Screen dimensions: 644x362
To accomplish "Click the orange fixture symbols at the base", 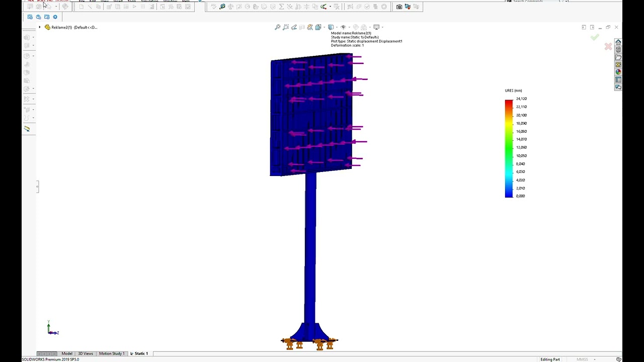I will pyautogui.click(x=309, y=343).
